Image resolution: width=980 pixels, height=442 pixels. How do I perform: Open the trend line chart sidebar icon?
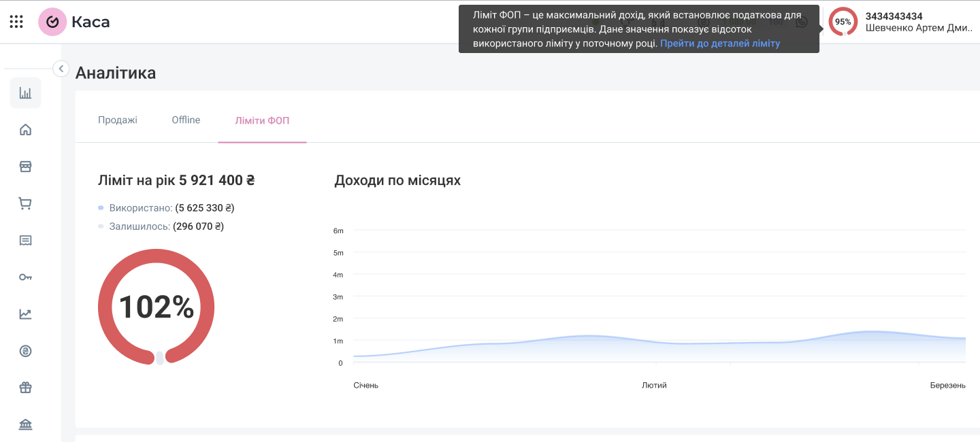[25, 314]
